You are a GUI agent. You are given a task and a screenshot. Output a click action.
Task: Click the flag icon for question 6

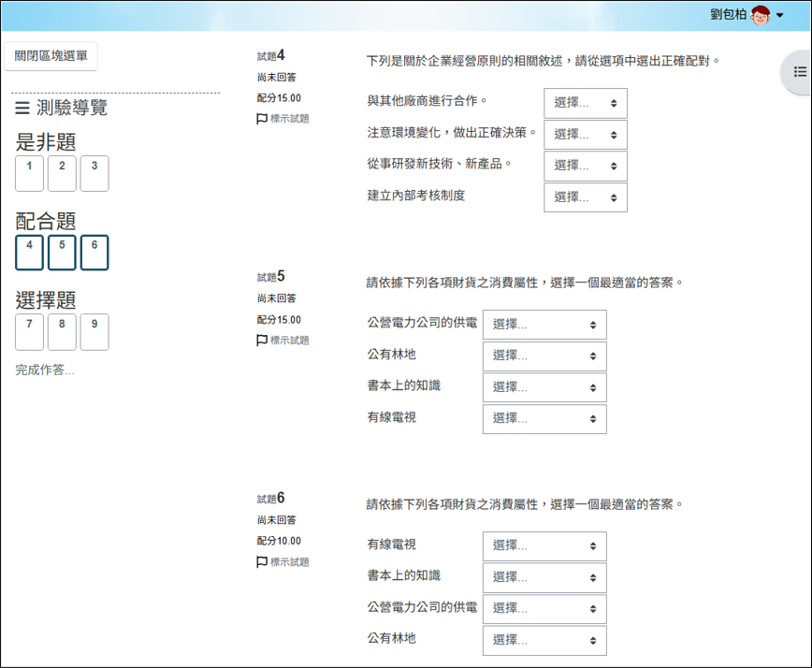262,562
